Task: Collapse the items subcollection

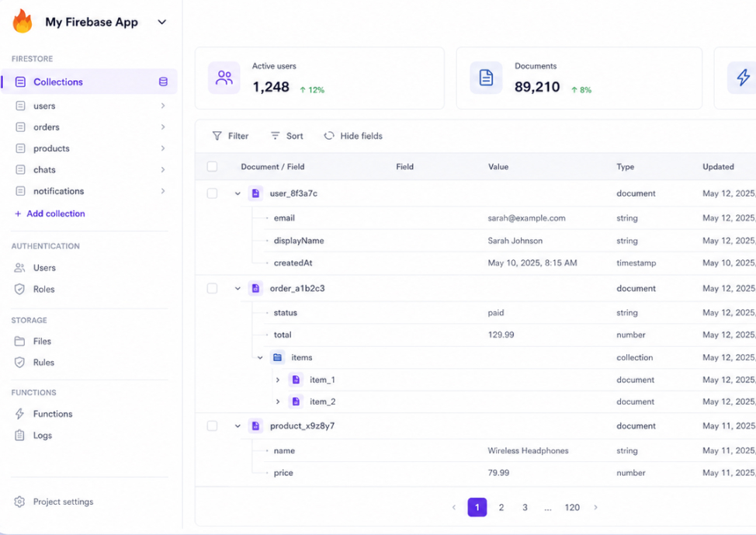Action: coord(260,357)
